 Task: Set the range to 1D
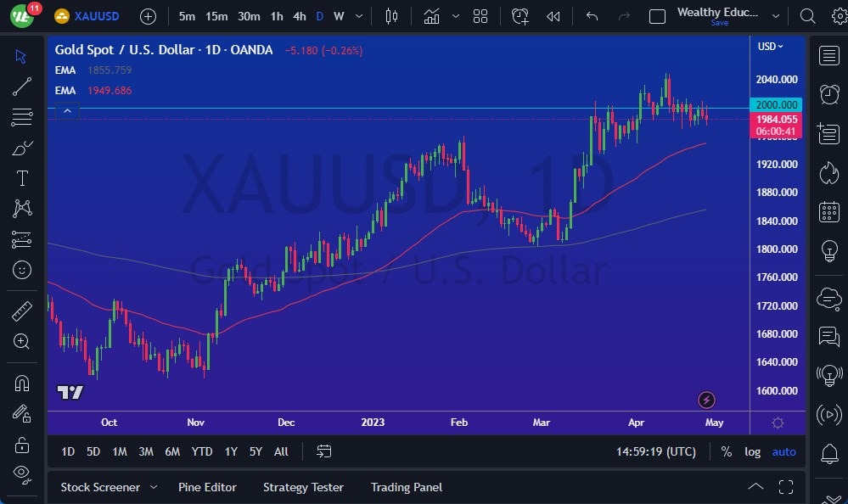tap(68, 451)
